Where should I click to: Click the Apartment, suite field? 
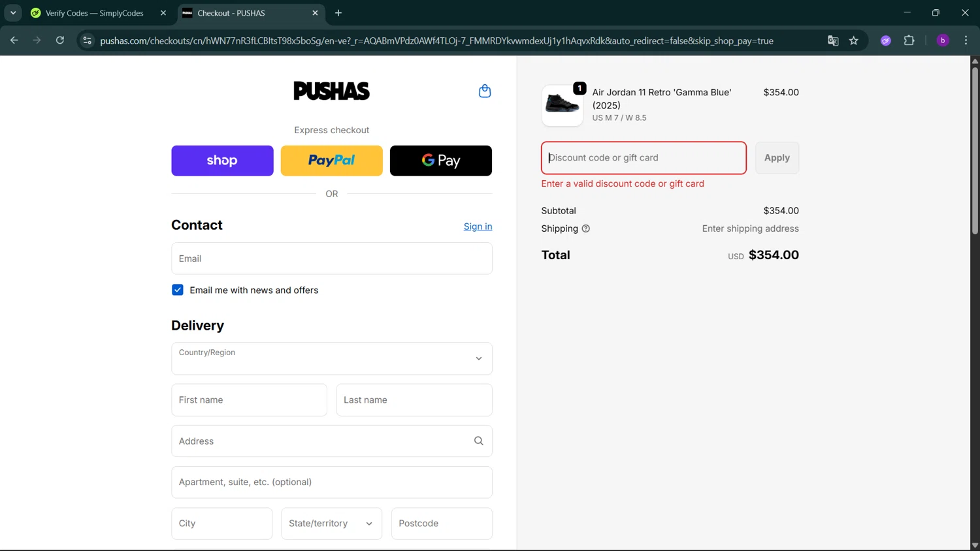(332, 482)
